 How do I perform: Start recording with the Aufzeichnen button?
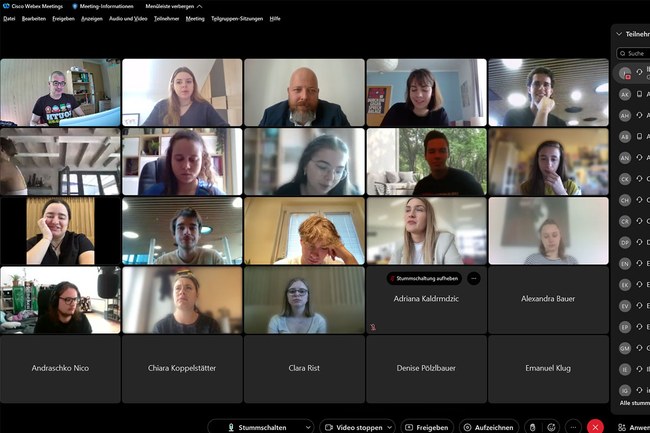tap(488, 427)
